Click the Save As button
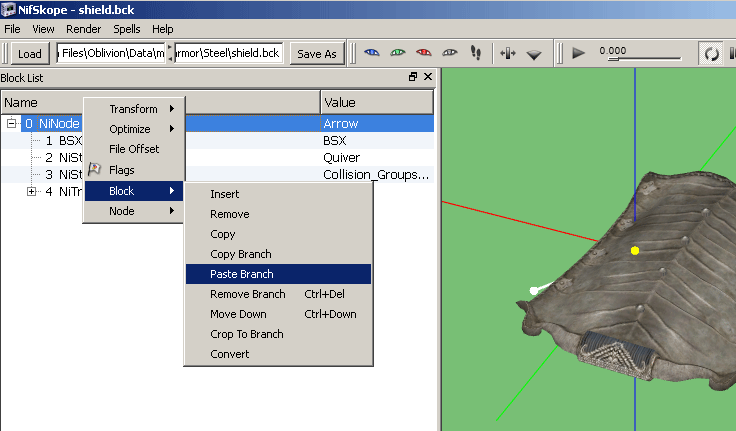 tap(317, 54)
